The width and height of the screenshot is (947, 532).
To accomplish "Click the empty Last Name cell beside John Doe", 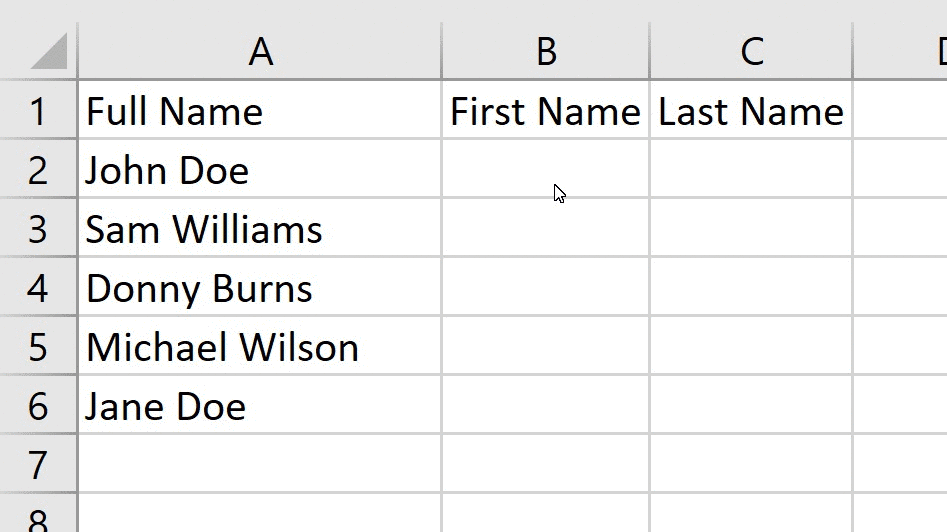I will tap(751, 170).
